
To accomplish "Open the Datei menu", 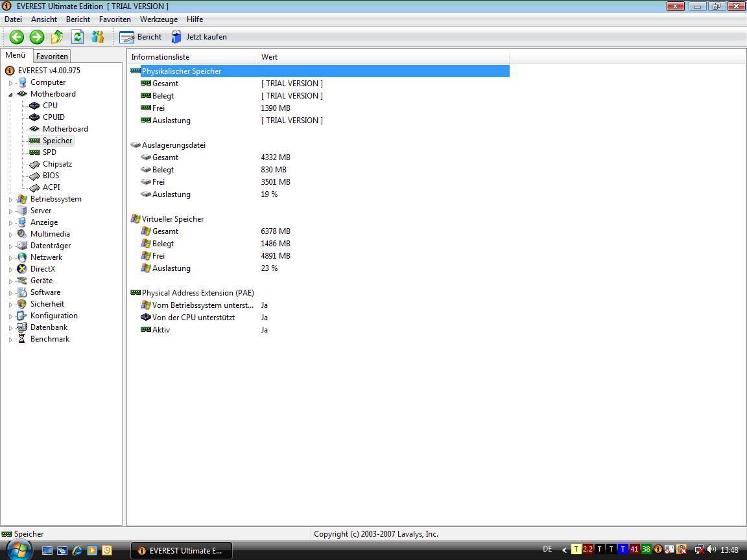I will click(14, 19).
